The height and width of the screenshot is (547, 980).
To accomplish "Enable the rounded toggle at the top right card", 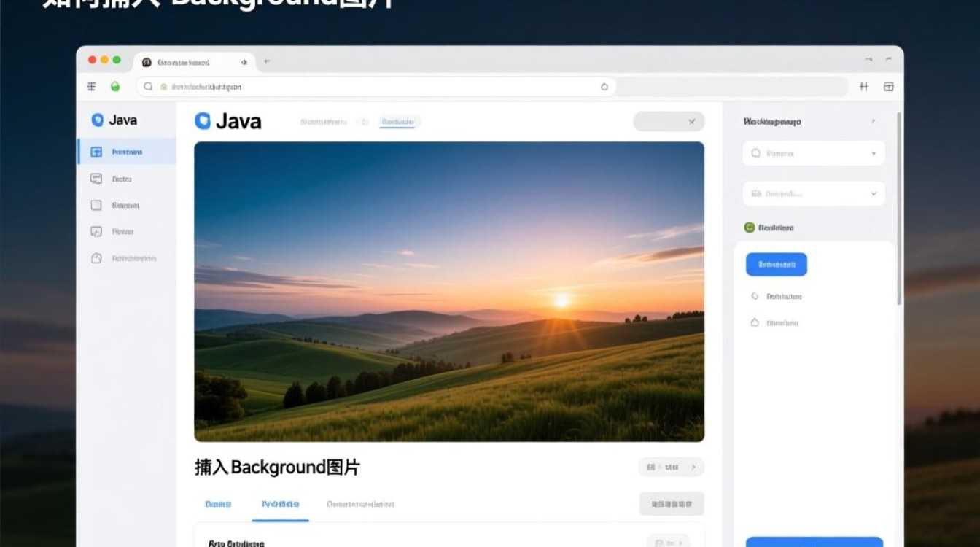I will (669, 122).
